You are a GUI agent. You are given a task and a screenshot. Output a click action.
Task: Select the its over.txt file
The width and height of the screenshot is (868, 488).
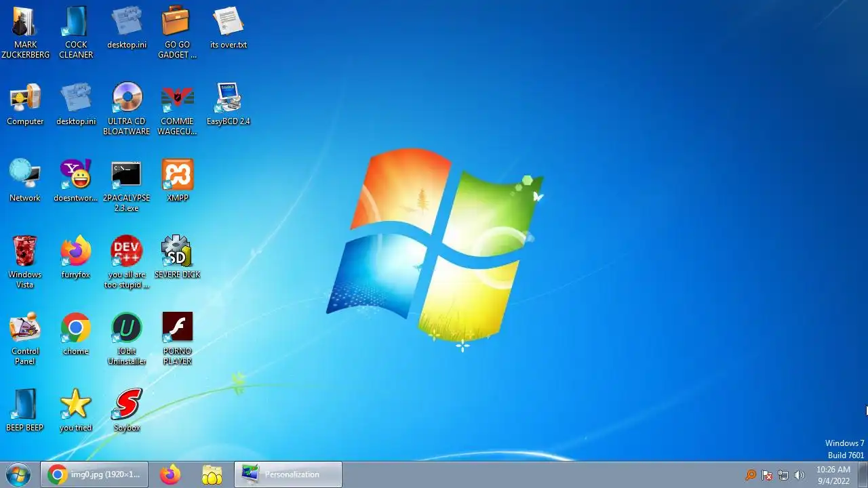229,28
